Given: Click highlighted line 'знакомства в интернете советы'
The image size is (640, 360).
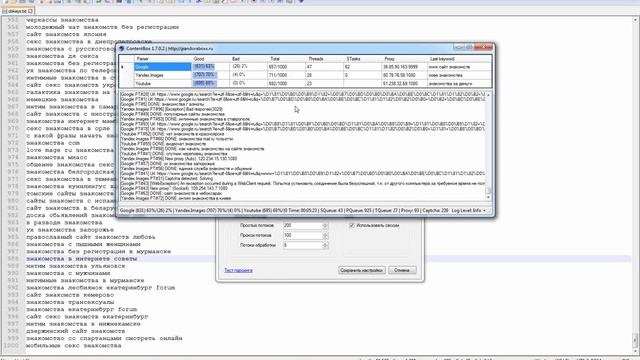Looking at the screenshot, I should pos(82,259).
